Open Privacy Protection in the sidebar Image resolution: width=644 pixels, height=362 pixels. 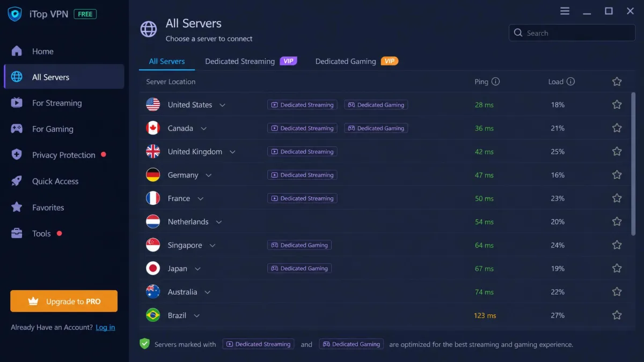click(64, 155)
